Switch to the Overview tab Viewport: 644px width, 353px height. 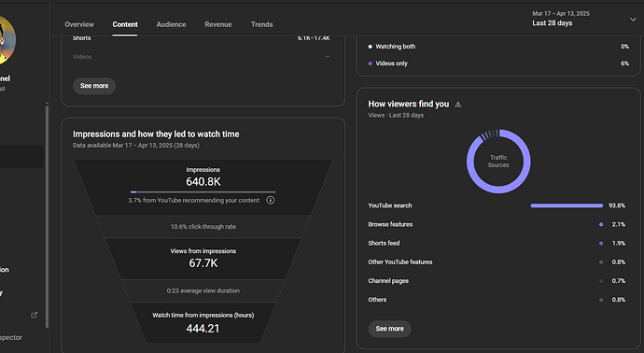79,24
